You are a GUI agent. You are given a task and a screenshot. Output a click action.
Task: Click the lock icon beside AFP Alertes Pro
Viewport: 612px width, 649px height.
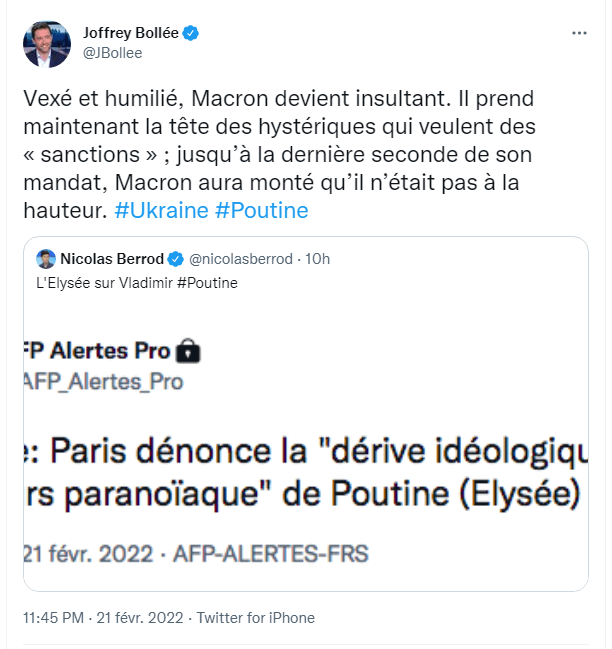coord(188,351)
